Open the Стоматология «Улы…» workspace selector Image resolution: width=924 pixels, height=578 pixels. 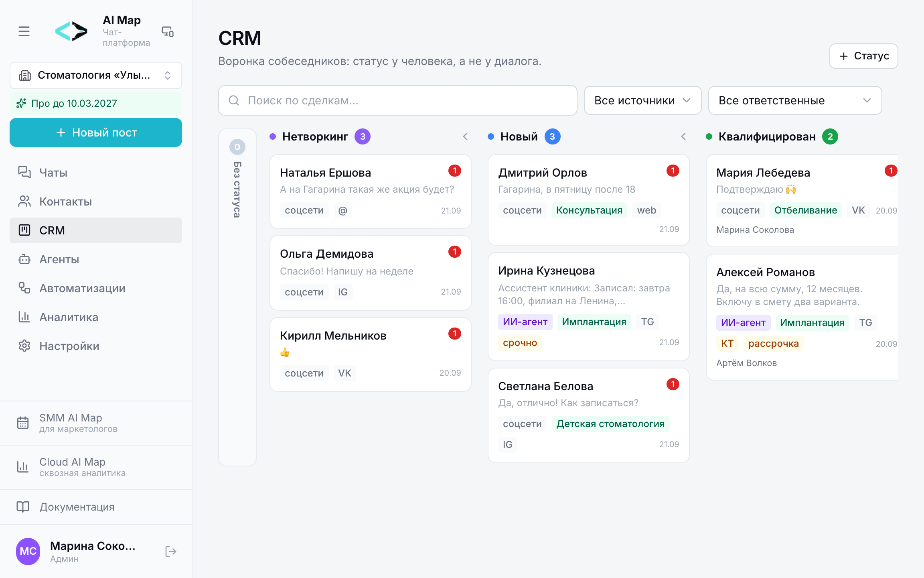click(x=96, y=75)
